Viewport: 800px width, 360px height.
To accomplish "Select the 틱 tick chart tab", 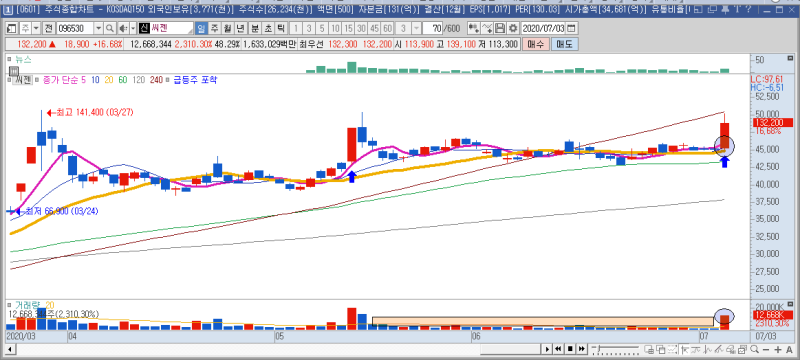I will pos(281,28).
